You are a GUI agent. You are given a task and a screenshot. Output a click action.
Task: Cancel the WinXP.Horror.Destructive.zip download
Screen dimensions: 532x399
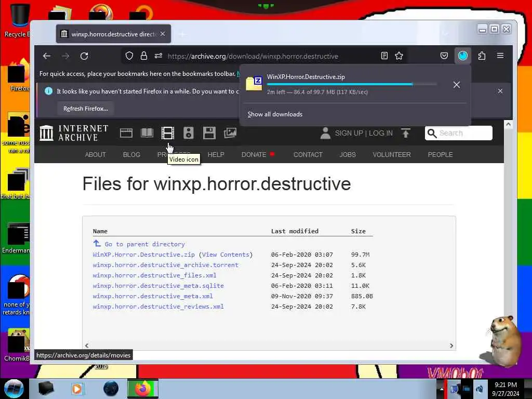point(457,85)
